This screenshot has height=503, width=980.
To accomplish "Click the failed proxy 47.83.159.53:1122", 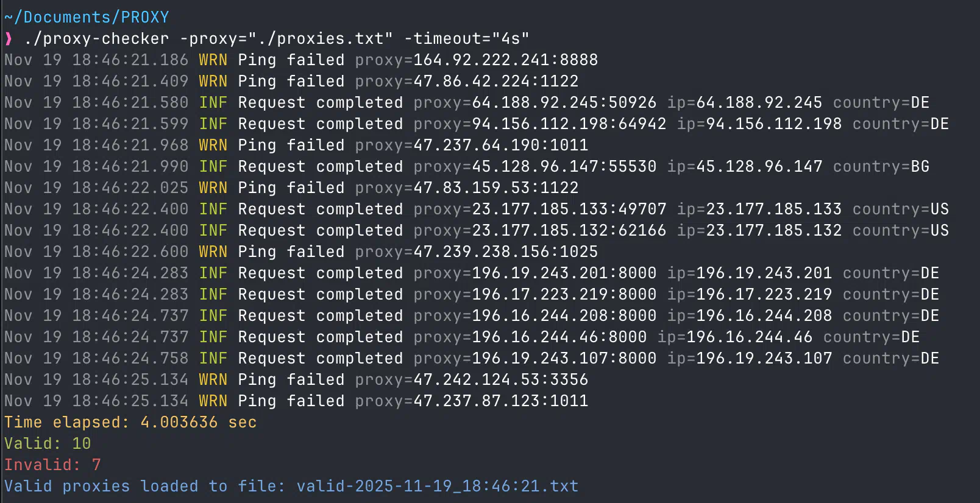I will click(x=495, y=188).
